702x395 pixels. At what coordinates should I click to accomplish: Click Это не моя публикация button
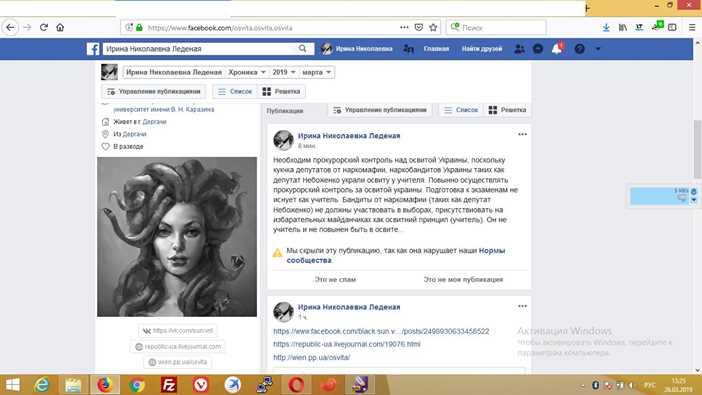(x=463, y=279)
